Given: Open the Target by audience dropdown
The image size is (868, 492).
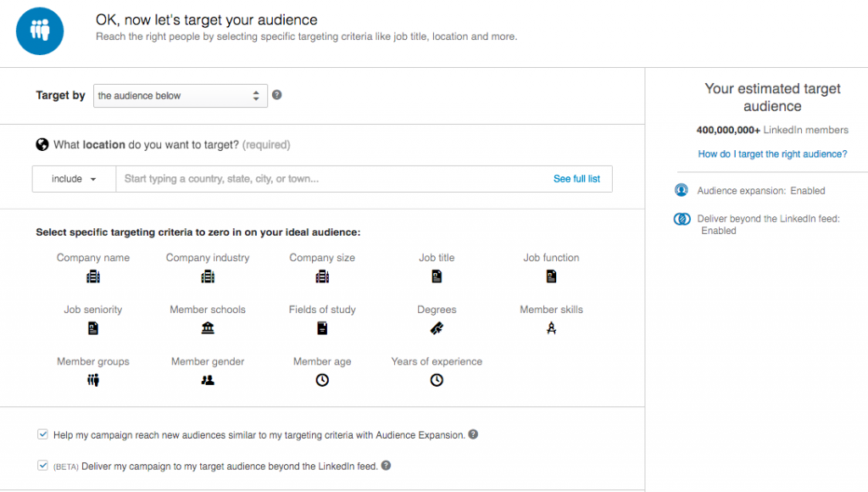Looking at the screenshot, I should click(181, 96).
